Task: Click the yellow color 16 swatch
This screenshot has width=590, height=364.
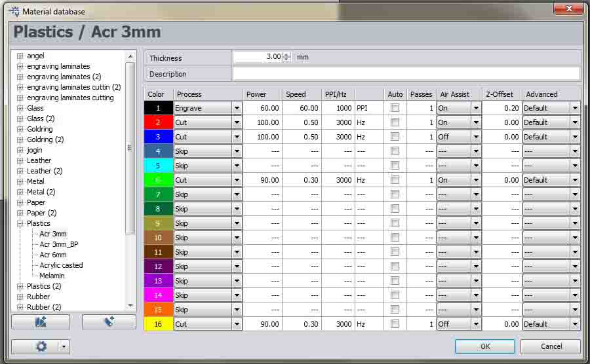Action: point(158,324)
